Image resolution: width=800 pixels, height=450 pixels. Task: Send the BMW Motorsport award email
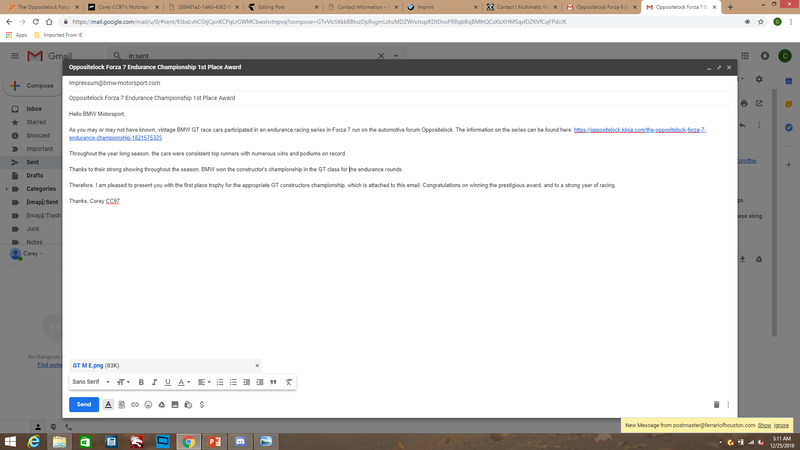[x=84, y=404]
